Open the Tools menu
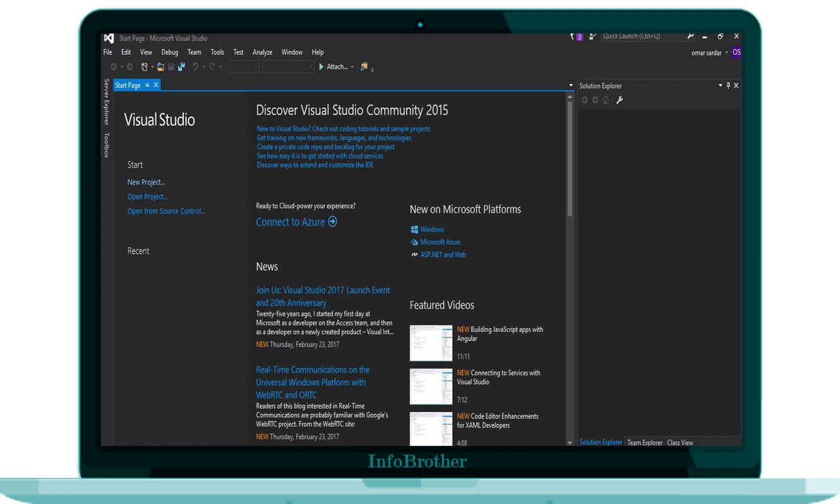Image resolution: width=840 pixels, height=504 pixels. point(217,52)
